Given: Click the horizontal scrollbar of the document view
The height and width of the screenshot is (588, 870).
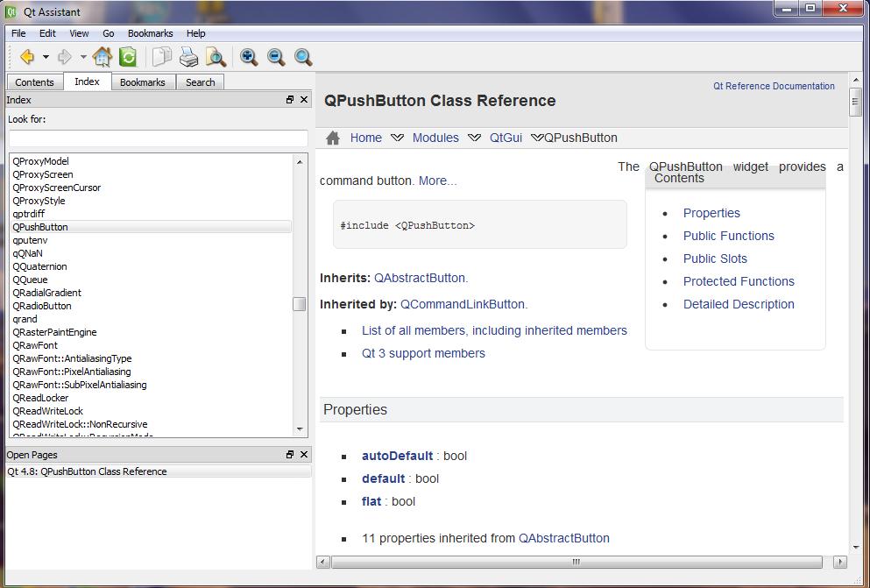Looking at the screenshot, I should 576,562.
